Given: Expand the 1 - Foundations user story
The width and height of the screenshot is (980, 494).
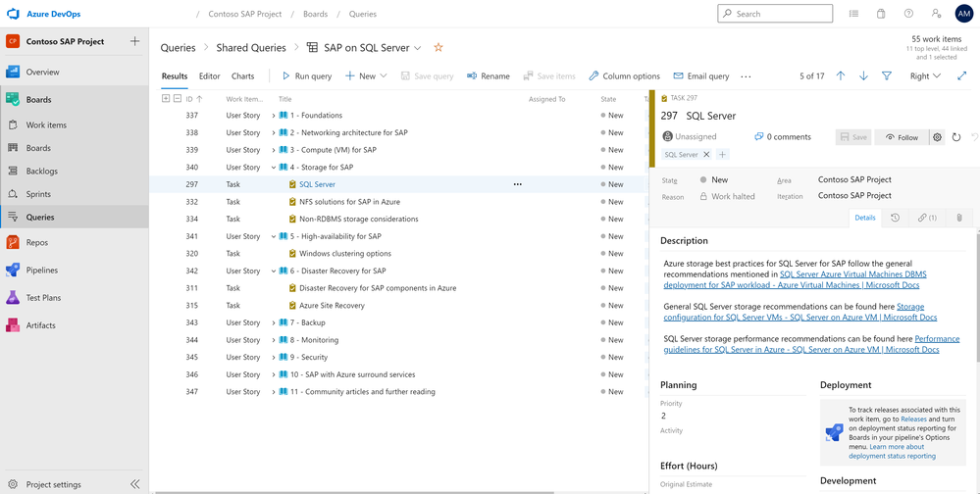Looking at the screenshot, I should click(274, 116).
